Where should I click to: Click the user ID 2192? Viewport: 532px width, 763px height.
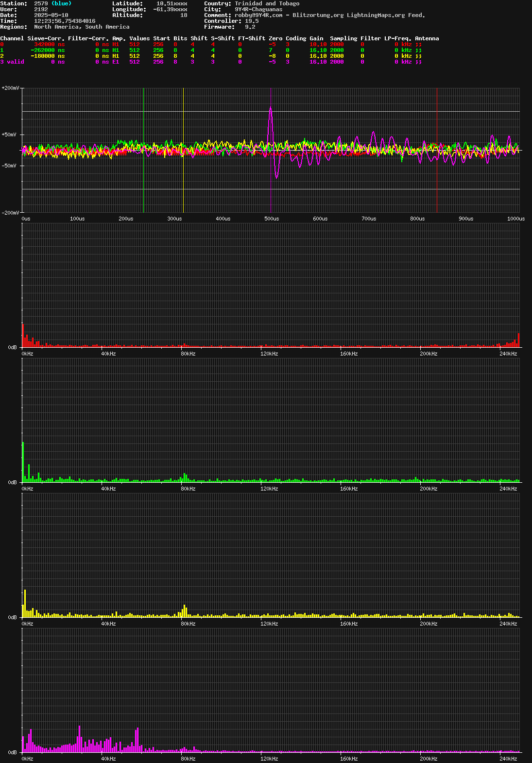pos(41,9)
